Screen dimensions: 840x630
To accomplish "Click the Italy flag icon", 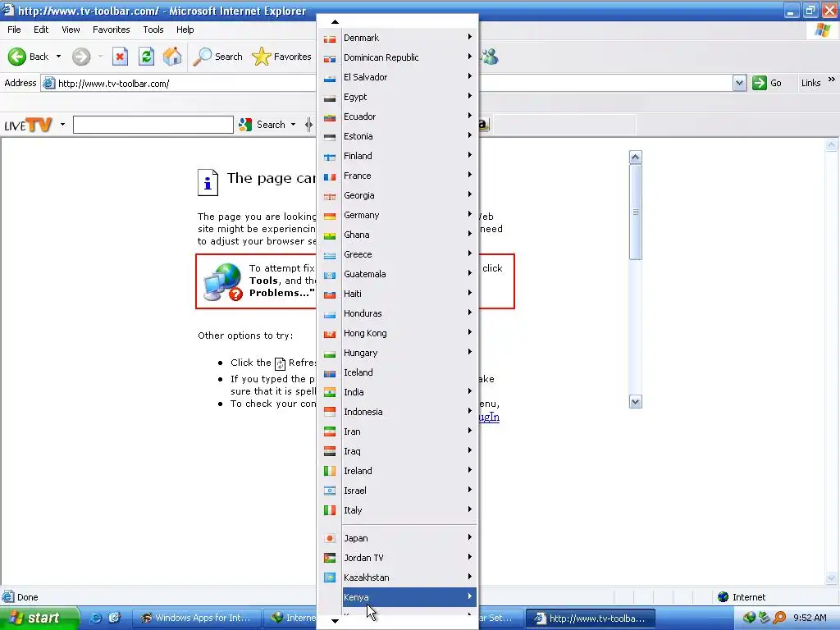I will 330,510.
